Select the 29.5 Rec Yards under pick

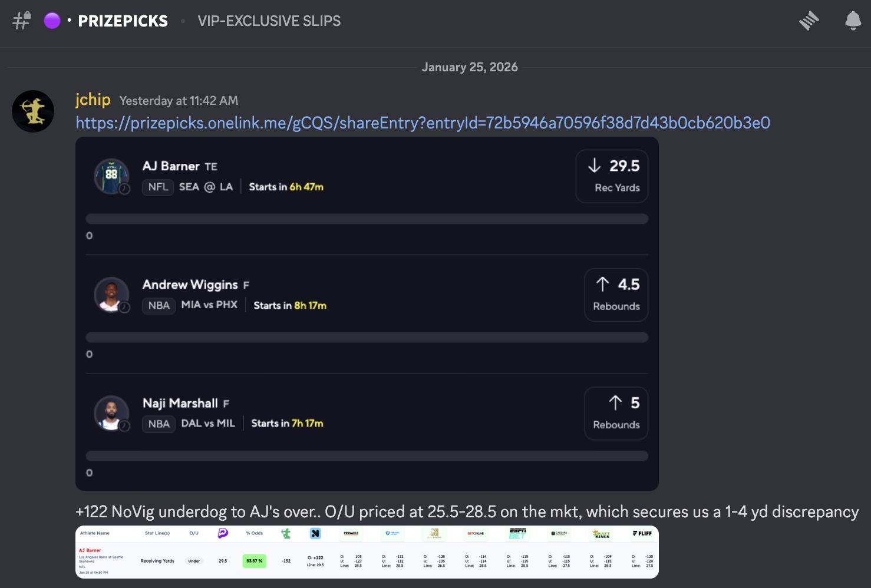(611, 176)
